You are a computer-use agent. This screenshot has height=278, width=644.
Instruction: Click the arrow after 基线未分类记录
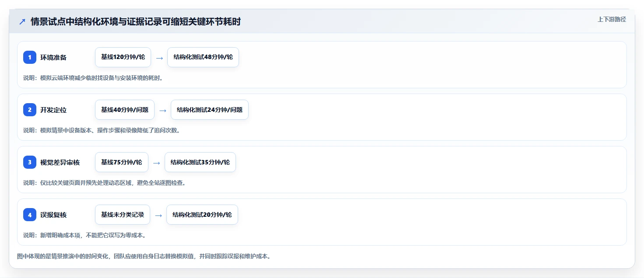[x=158, y=215]
